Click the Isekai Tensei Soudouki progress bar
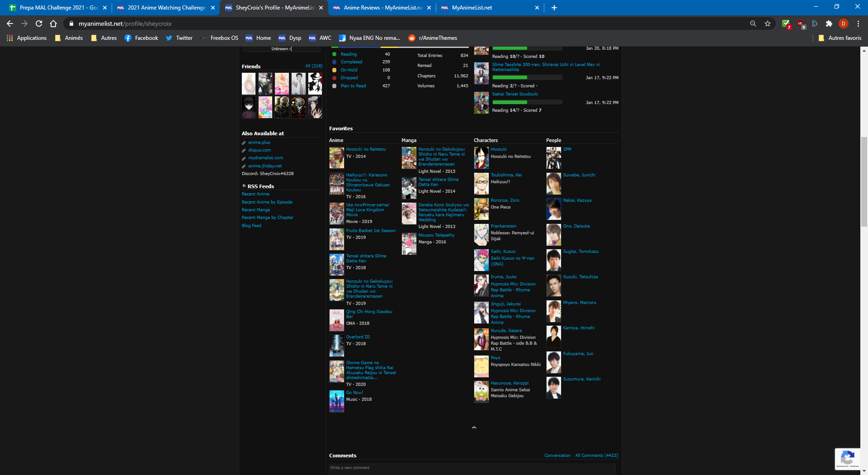Screen dimensions: 868x475 click(x=527, y=102)
